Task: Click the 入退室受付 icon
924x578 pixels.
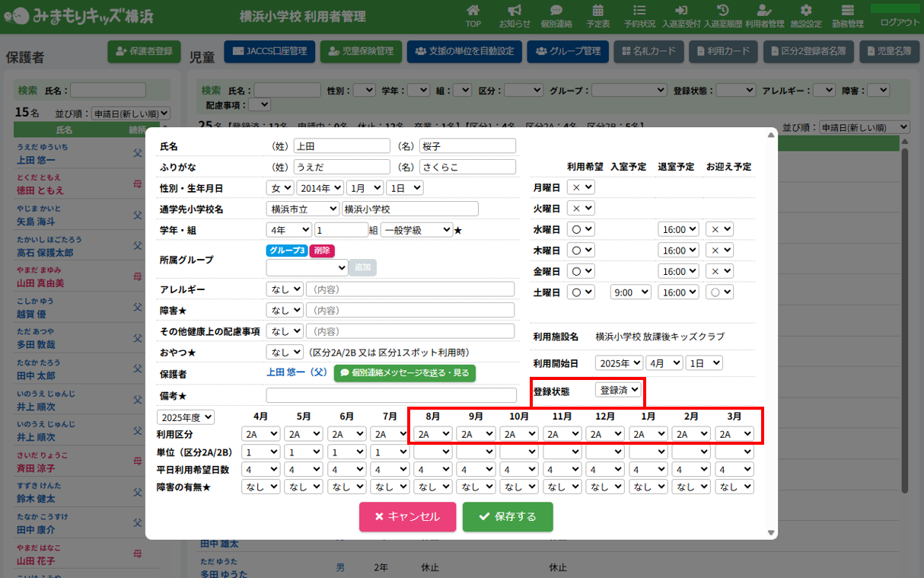Action: [681, 11]
